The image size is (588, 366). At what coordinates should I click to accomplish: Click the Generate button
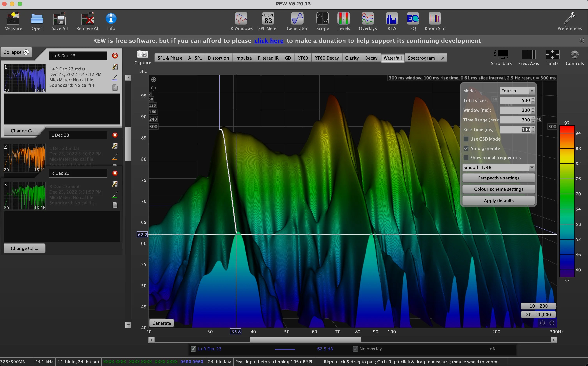pos(162,323)
